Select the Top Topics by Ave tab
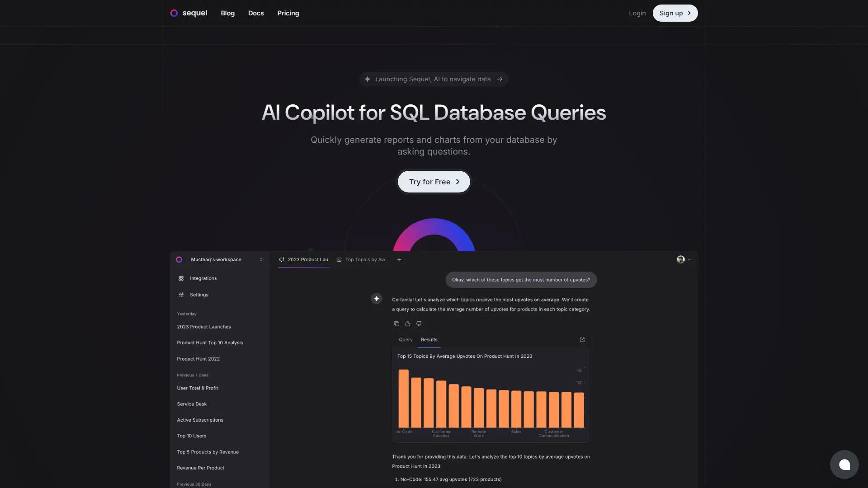This screenshot has height=488, width=868. coord(362,260)
